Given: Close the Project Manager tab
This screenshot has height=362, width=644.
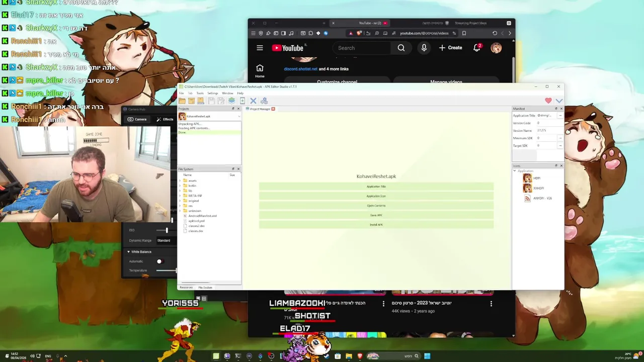Looking at the screenshot, I should tap(273, 109).
